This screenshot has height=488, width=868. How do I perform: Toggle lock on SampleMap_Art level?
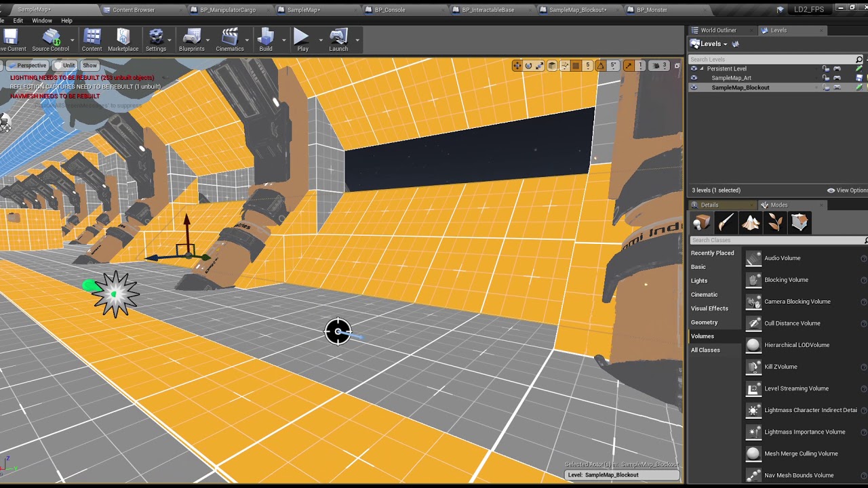(x=825, y=78)
